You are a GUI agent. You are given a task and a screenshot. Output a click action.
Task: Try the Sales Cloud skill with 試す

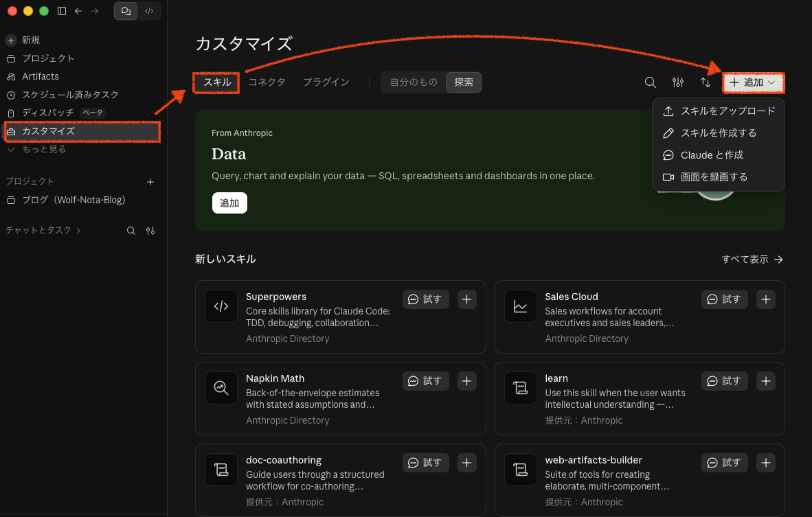725,299
